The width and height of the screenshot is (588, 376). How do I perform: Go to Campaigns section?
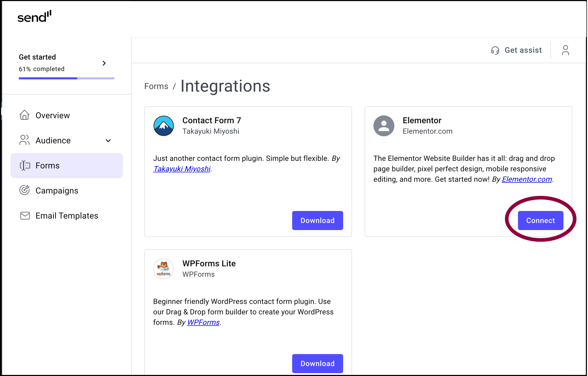(67, 191)
